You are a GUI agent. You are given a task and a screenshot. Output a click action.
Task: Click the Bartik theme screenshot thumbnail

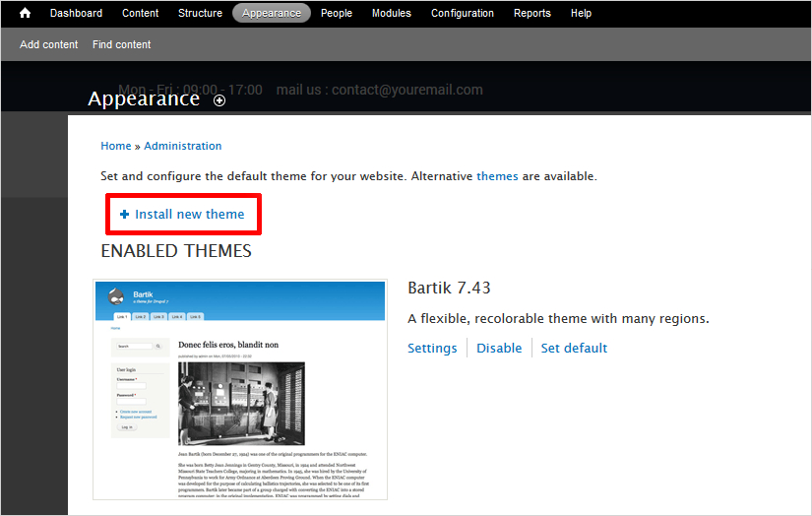click(240, 390)
